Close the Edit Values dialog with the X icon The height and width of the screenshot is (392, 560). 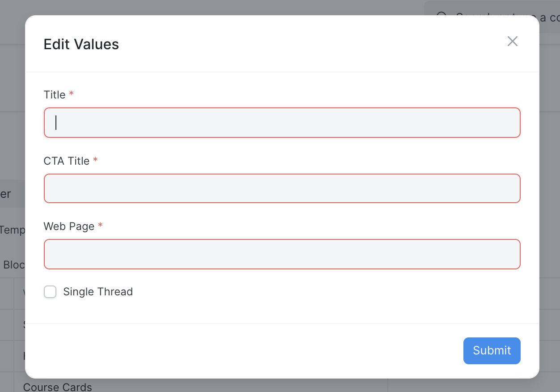tap(512, 41)
